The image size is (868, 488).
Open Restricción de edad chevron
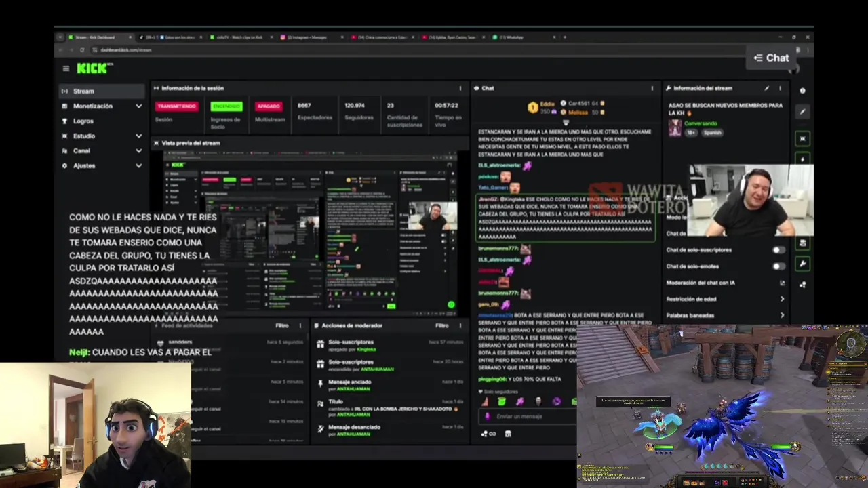click(782, 299)
